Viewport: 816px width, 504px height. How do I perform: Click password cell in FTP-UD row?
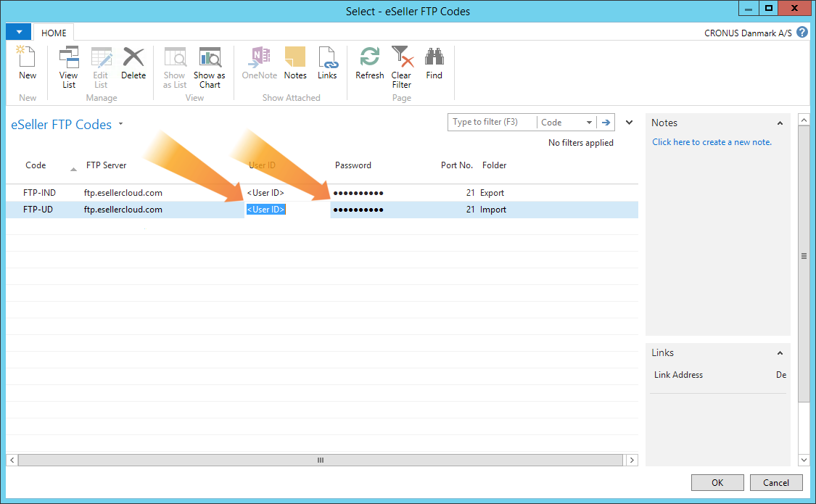[x=358, y=210]
